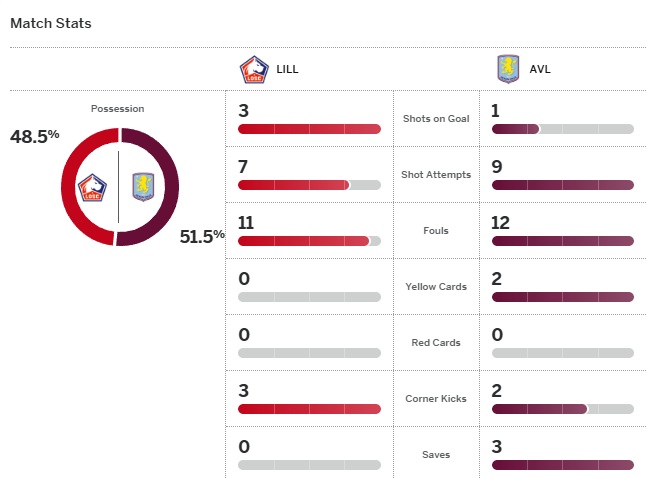655x478 pixels.
Task: Click Lille's Fouls bar
Action: coord(309,241)
